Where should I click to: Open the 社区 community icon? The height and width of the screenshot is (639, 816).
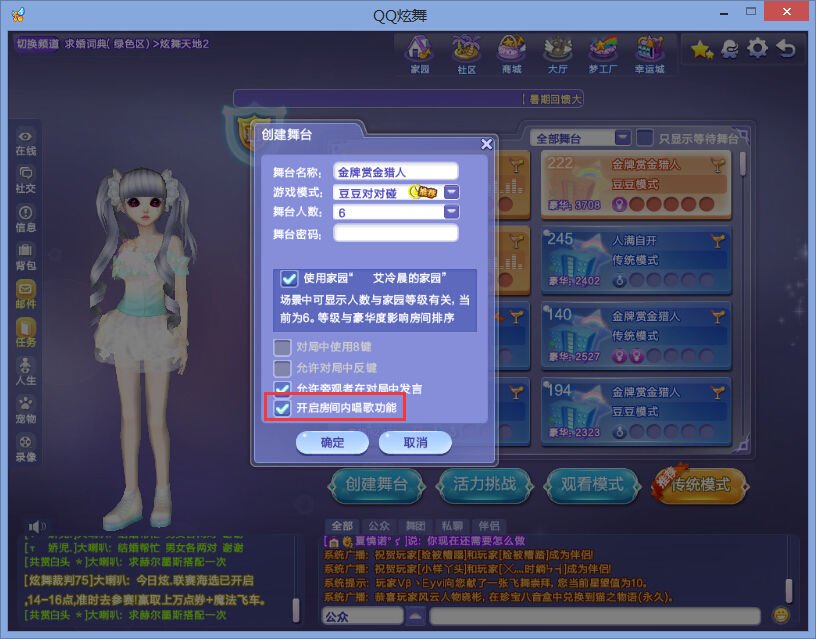point(466,54)
